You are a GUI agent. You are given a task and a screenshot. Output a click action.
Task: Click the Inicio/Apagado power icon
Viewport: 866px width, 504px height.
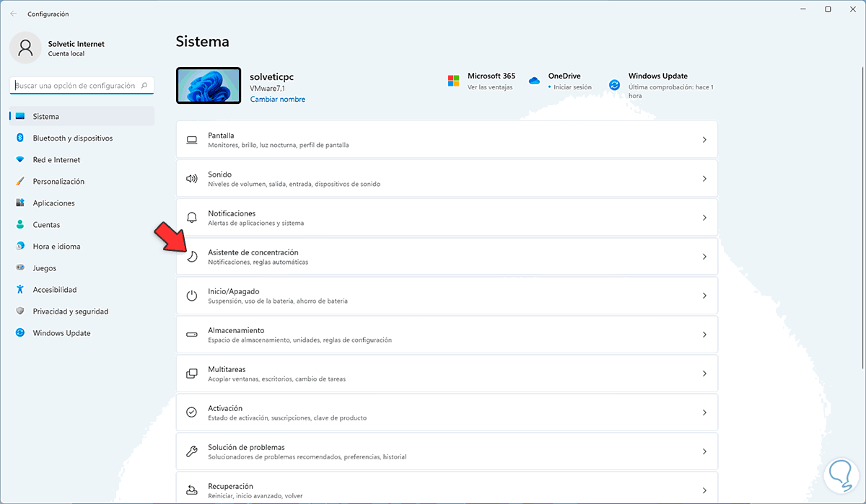[192, 296]
